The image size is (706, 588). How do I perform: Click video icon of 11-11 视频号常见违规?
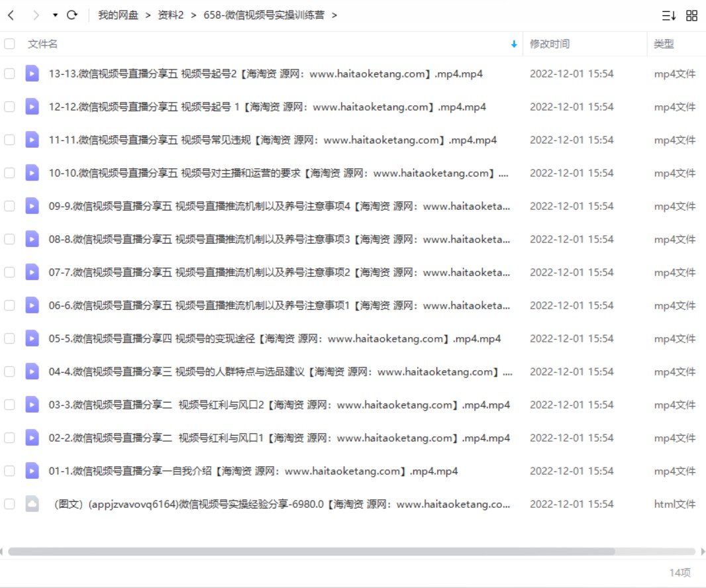click(32, 140)
